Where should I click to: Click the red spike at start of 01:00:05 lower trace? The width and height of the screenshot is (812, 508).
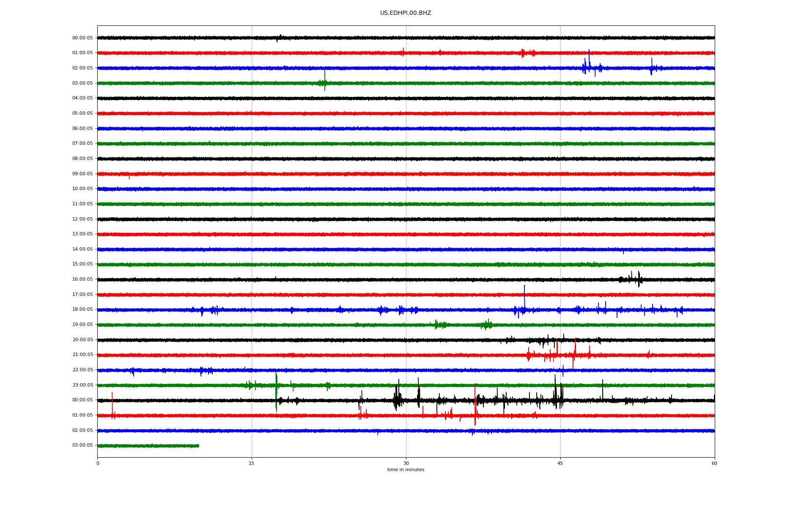(x=112, y=402)
